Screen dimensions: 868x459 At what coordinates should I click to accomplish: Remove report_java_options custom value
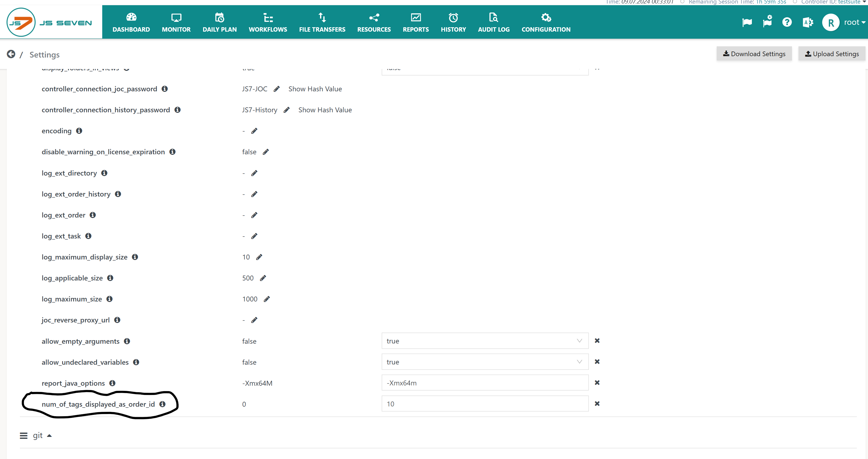[597, 382]
